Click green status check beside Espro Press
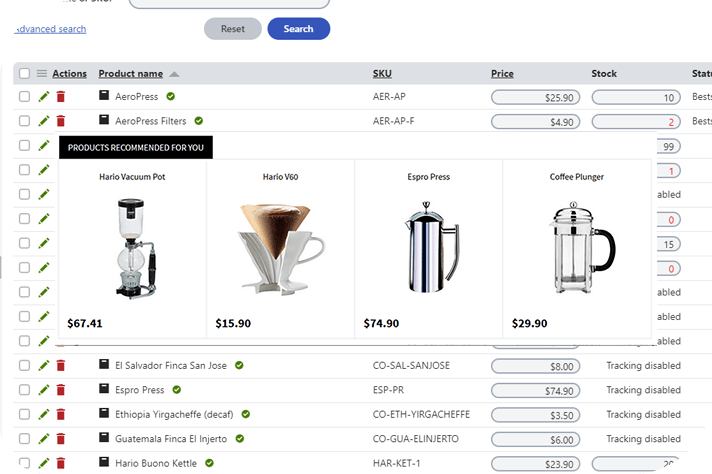This screenshot has width=712, height=474. coord(177,390)
